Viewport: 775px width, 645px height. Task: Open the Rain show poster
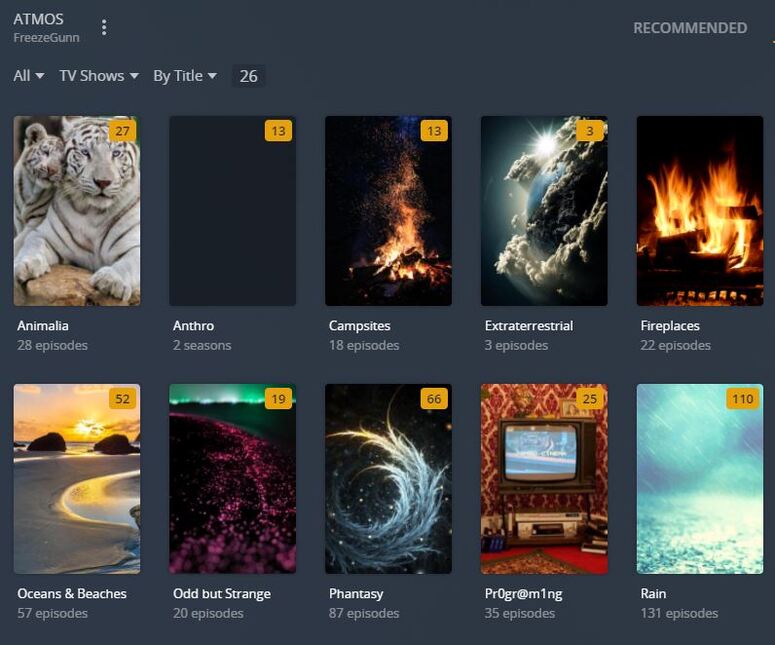point(700,479)
